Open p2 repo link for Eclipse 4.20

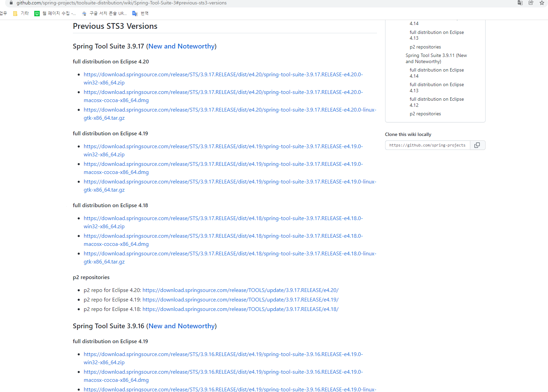[x=241, y=290]
